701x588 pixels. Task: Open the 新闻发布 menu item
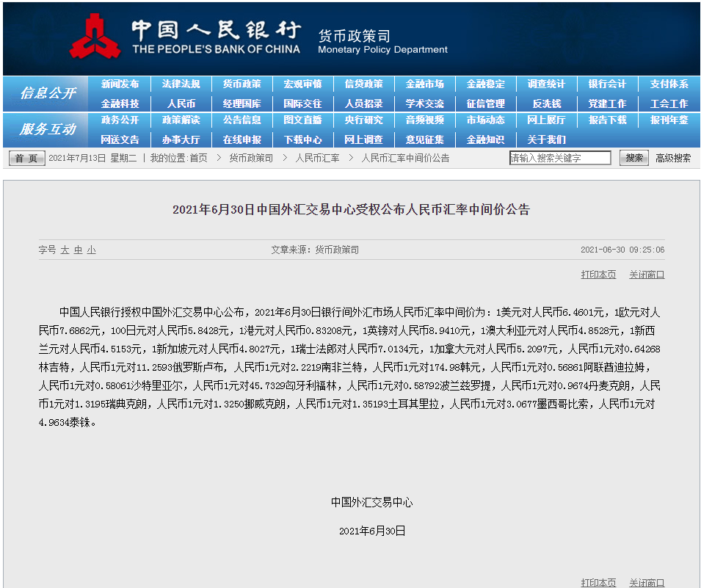click(120, 84)
